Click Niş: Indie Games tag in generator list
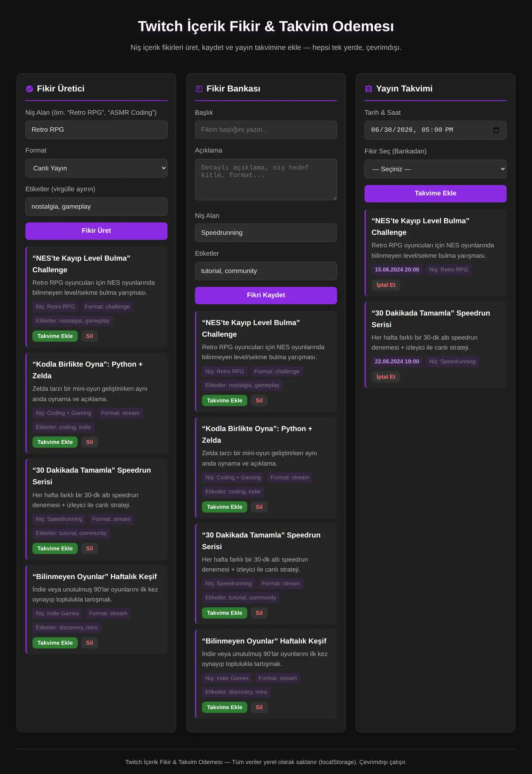This screenshot has height=774, width=532. point(58,613)
